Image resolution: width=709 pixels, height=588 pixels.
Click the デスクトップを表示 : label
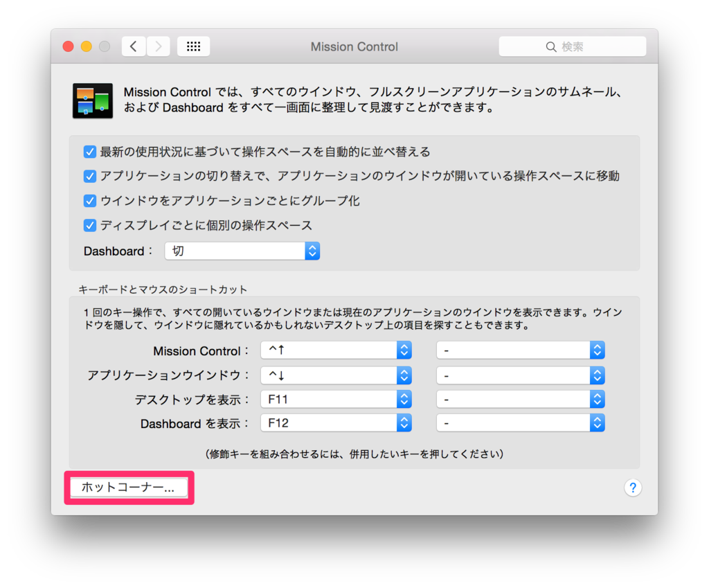coord(192,400)
